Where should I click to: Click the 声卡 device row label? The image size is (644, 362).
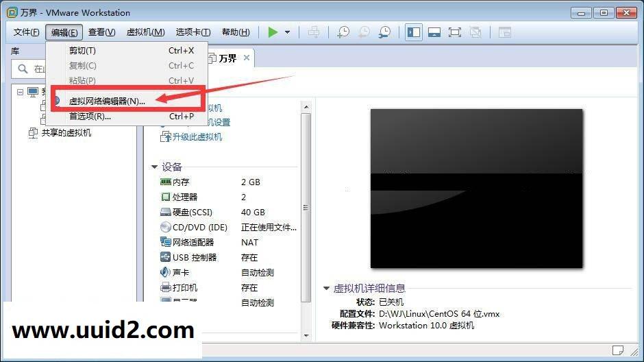181,272
